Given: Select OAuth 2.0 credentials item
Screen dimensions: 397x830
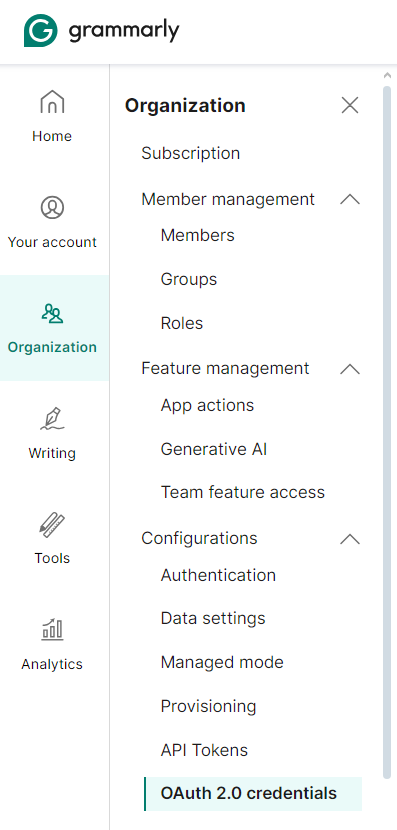Looking at the screenshot, I should (253, 793).
